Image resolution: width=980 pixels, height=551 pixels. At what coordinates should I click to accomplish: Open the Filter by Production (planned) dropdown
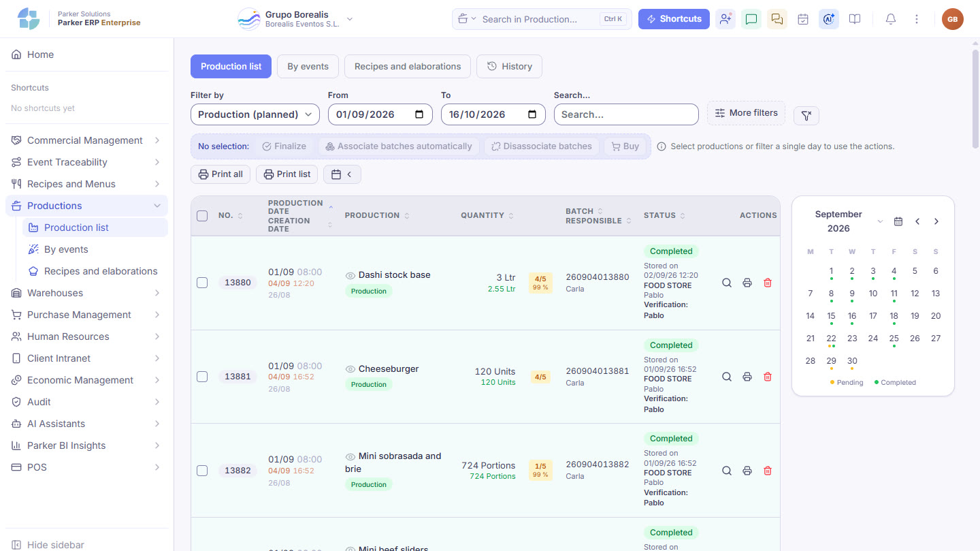coord(255,114)
